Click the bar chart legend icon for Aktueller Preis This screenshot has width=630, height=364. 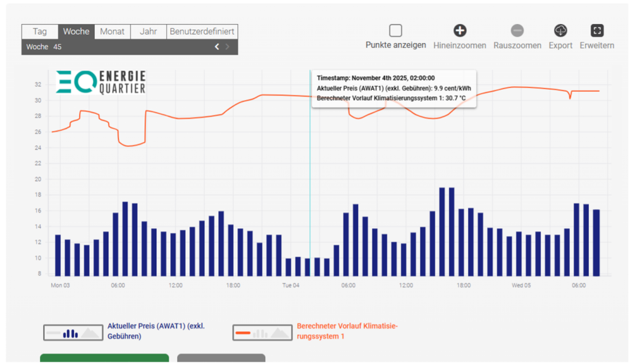point(73,333)
